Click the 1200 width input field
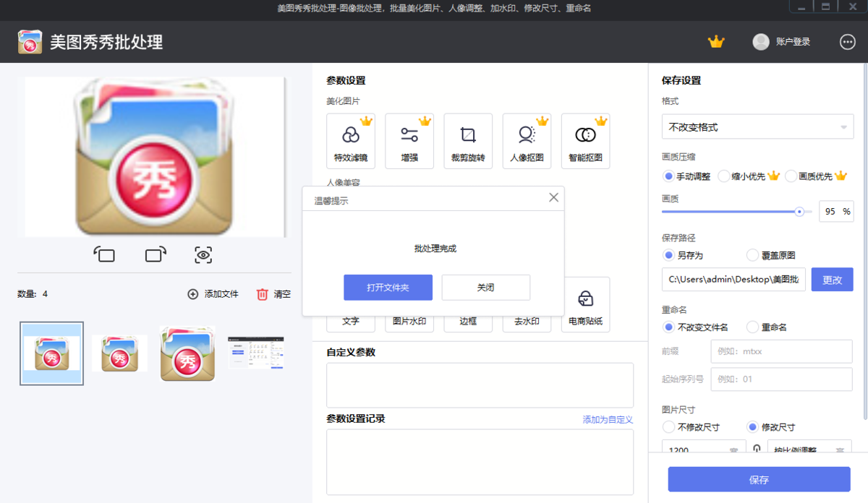Image resolution: width=868 pixels, height=503 pixels. 704,447
